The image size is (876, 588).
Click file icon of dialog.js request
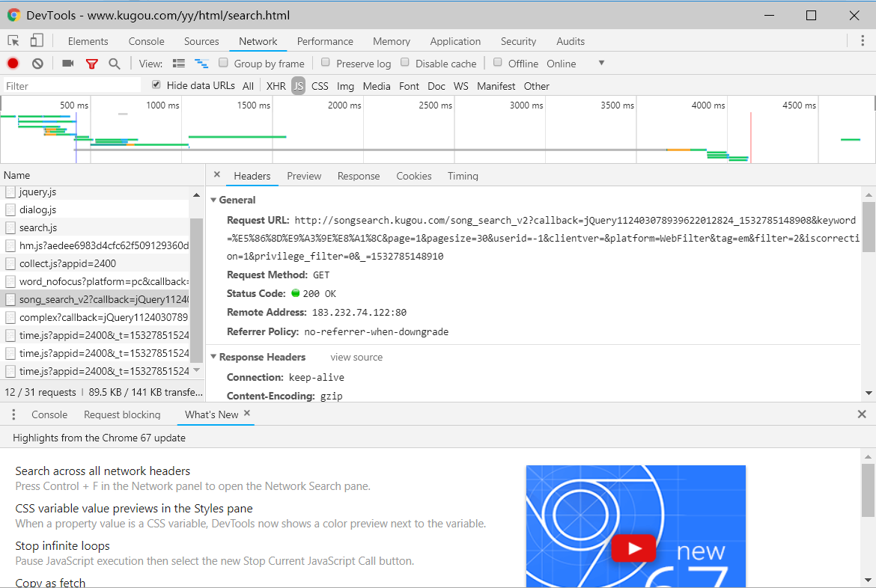10,210
